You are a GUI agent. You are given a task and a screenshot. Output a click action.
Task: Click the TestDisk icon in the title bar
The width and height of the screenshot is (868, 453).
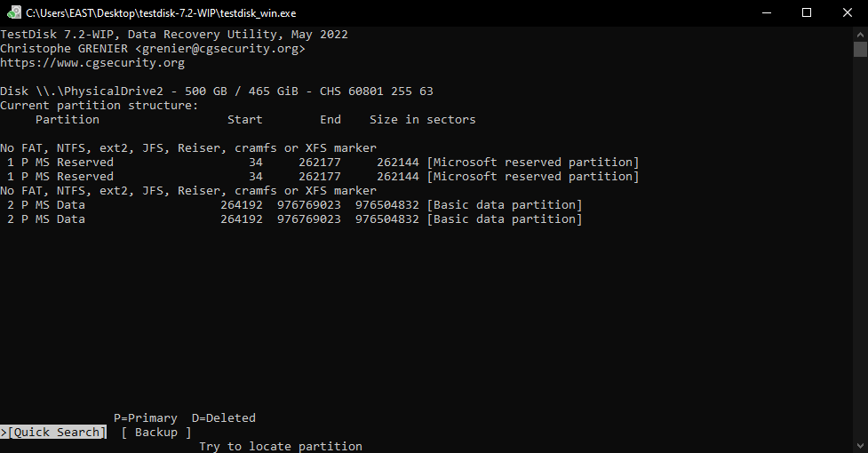(x=12, y=12)
